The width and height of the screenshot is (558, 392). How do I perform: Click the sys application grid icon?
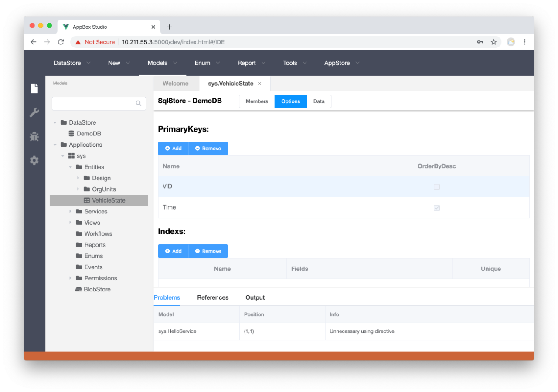click(71, 156)
